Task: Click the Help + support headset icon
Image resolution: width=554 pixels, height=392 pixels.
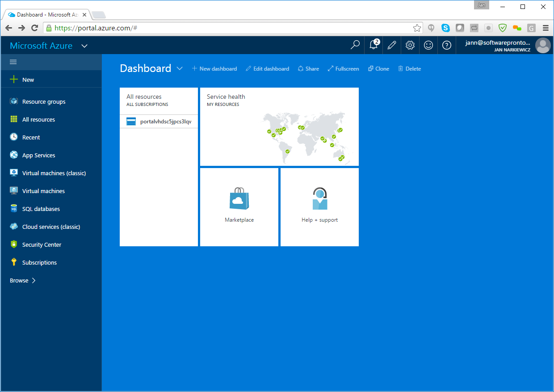Action: (x=319, y=198)
